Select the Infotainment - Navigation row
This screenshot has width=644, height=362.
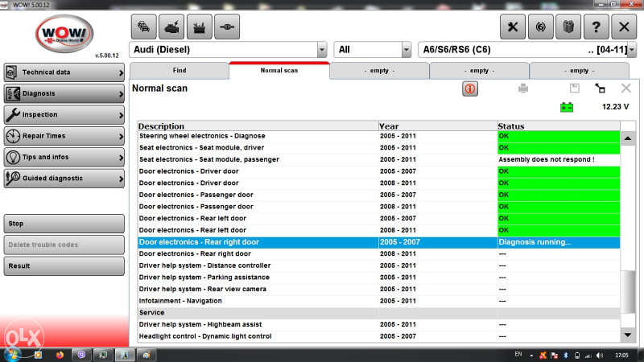tap(258, 300)
